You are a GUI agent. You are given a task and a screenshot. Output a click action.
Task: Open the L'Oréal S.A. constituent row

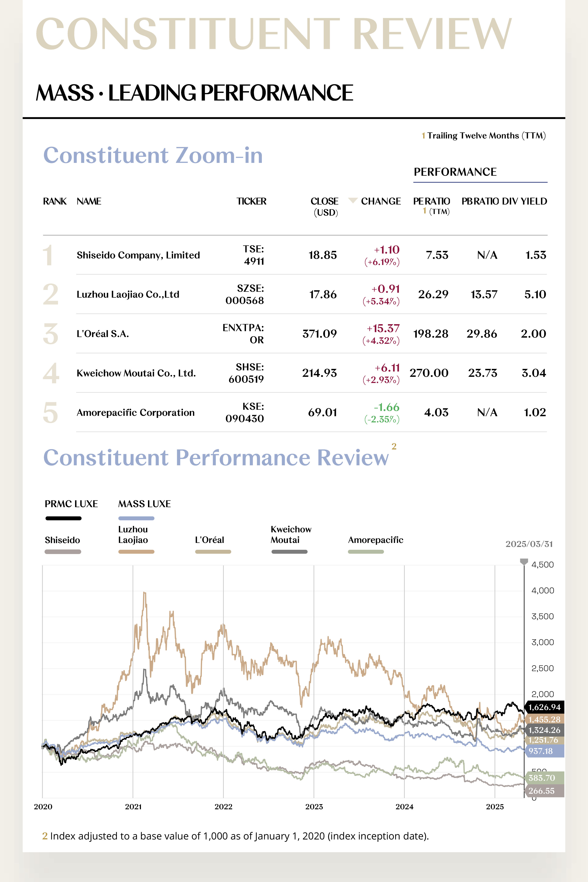pos(103,334)
